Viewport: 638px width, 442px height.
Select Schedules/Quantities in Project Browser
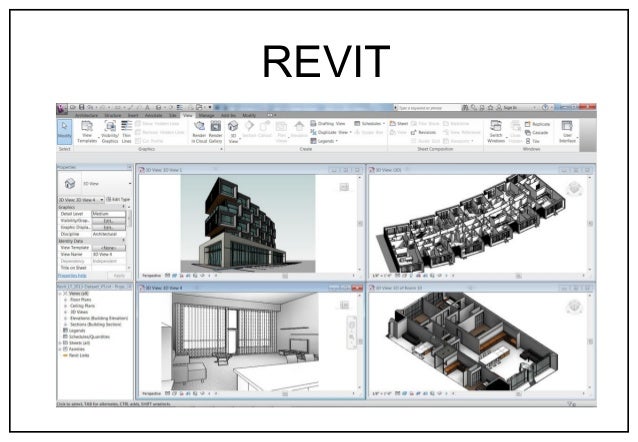(89, 337)
